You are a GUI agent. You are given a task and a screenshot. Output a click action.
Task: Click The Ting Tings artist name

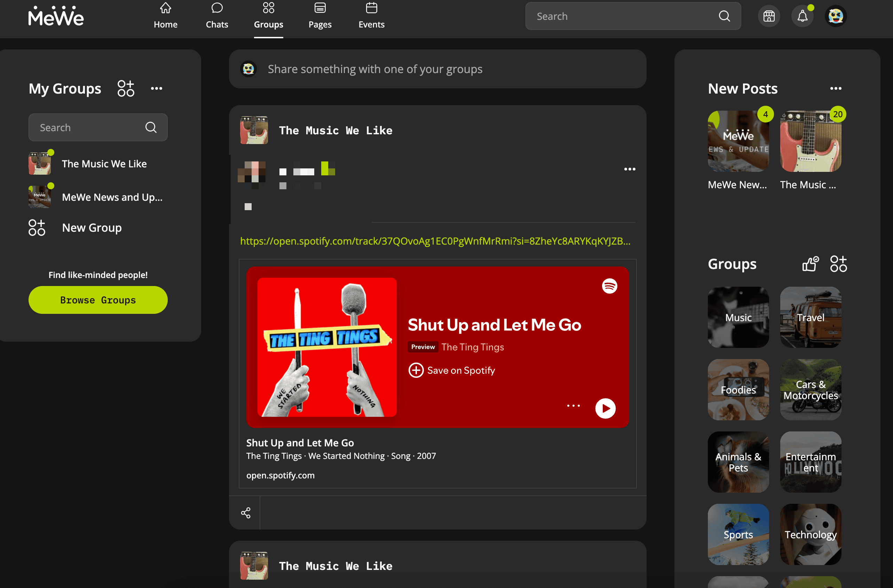pos(472,347)
